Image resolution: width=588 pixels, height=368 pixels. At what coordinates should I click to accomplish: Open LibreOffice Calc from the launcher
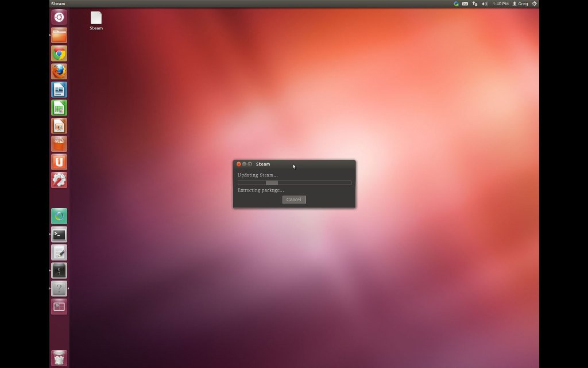click(x=59, y=108)
